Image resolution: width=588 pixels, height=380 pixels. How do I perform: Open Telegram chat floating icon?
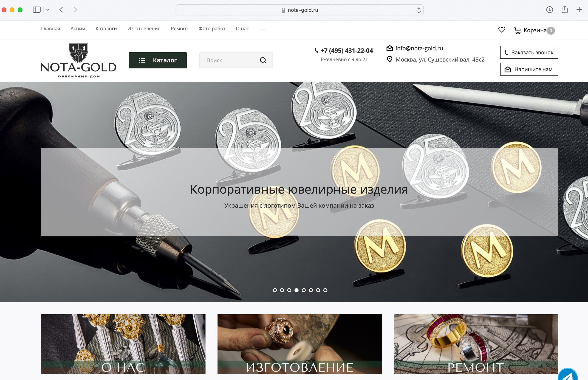pyautogui.click(x=568, y=374)
